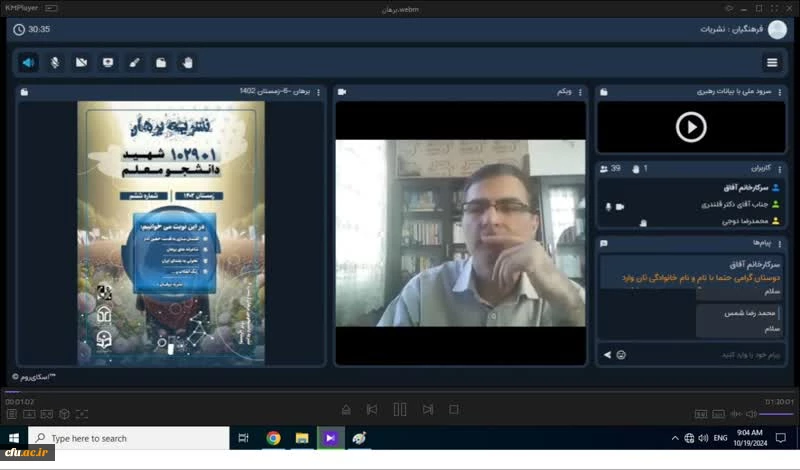Click the KMPlayer seek progress bar

click(x=400, y=391)
